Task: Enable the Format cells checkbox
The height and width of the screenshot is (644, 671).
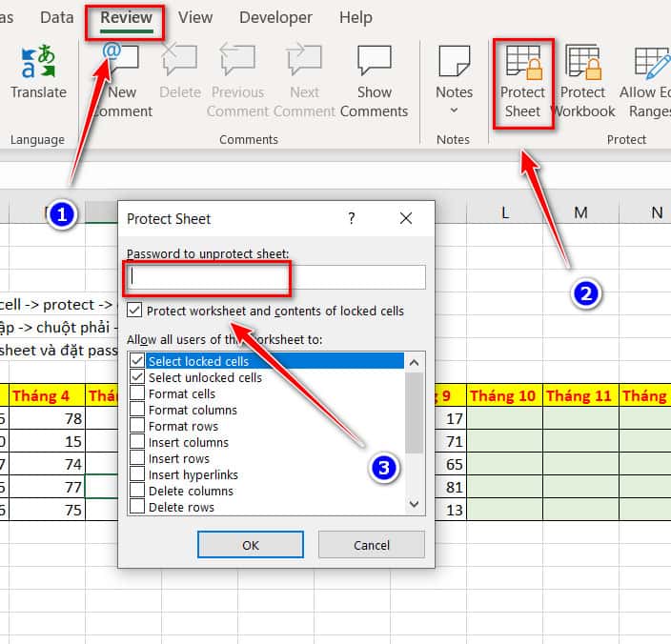Action: 137,393
